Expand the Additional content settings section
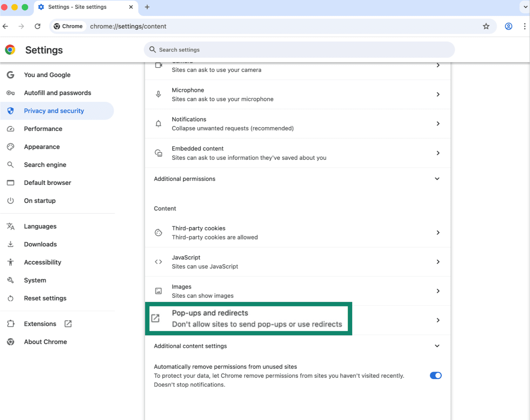Viewport: 530px width, 420px height. coord(437,346)
